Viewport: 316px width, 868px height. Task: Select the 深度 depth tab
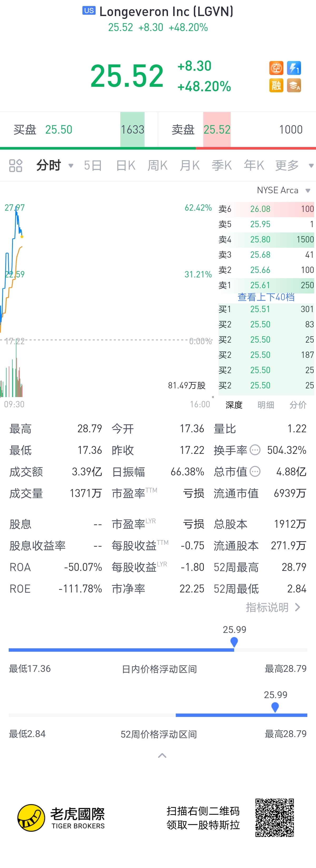(234, 405)
